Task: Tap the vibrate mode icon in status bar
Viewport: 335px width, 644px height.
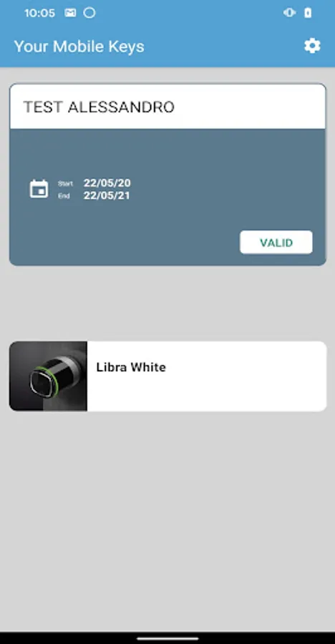Action: (x=289, y=13)
